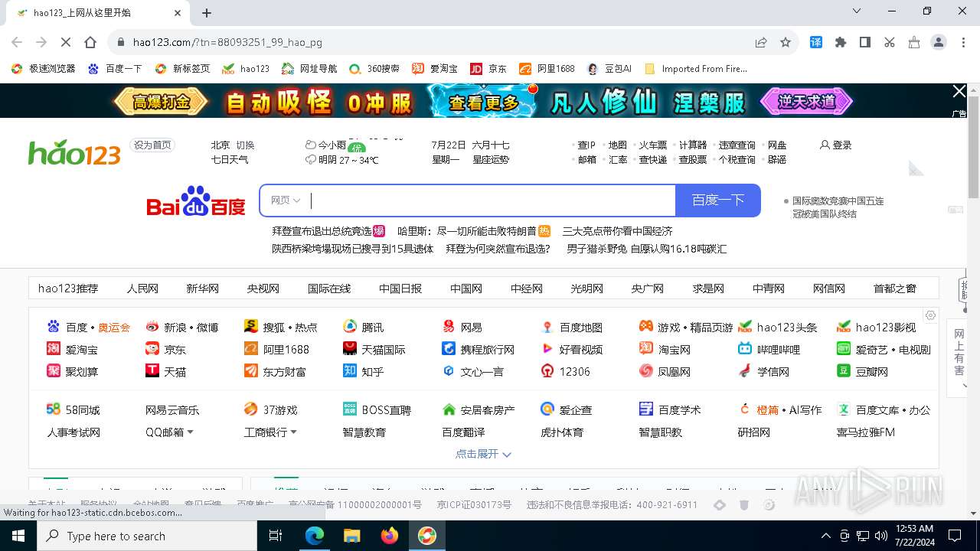The height and width of the screenshot is (551, 980).
Task: Open the 豆包AI bookmark
Action: point(609,68)
